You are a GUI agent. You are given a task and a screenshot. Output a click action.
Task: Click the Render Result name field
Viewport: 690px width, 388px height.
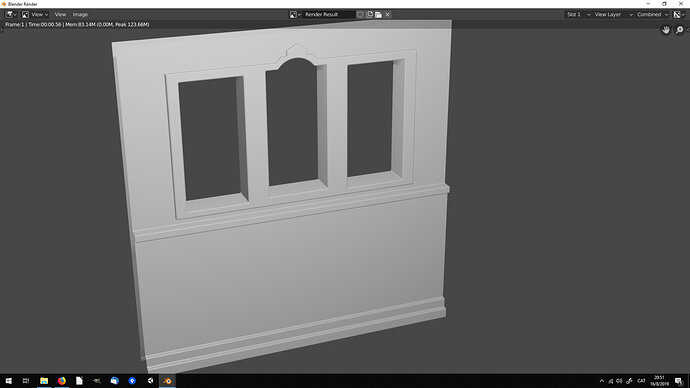(x=329, y=15)
